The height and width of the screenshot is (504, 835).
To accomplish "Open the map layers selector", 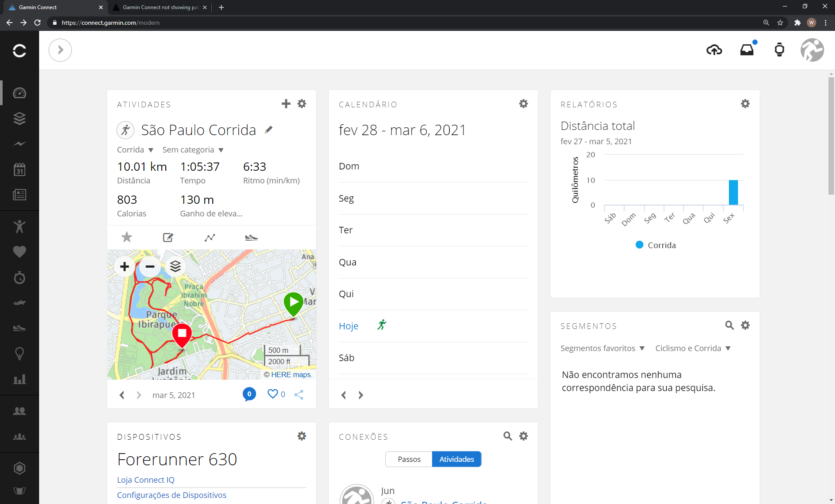I will pos(175,266).
